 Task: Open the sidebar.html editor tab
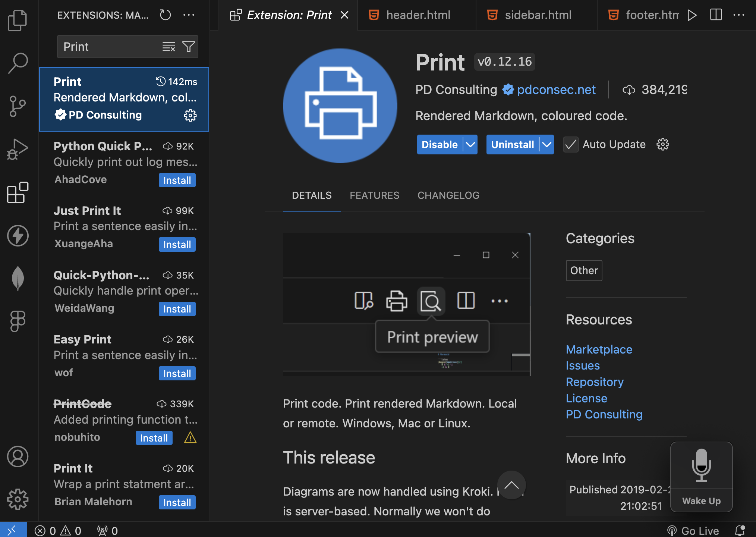[538, 15]
